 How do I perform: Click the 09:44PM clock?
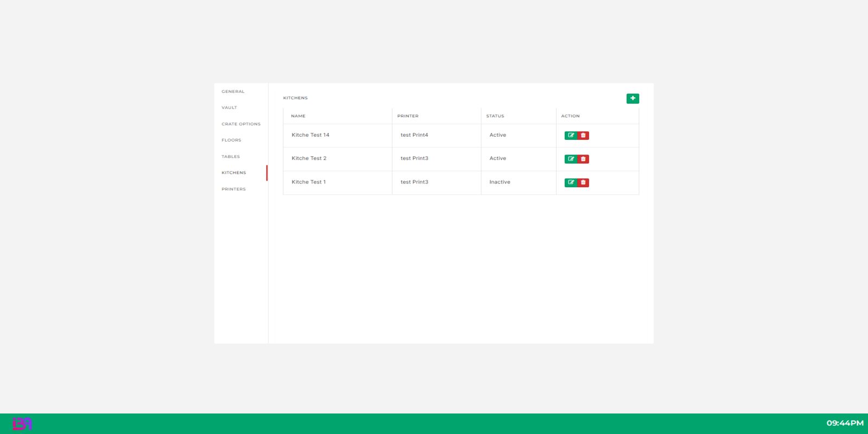tap(845, 423)
